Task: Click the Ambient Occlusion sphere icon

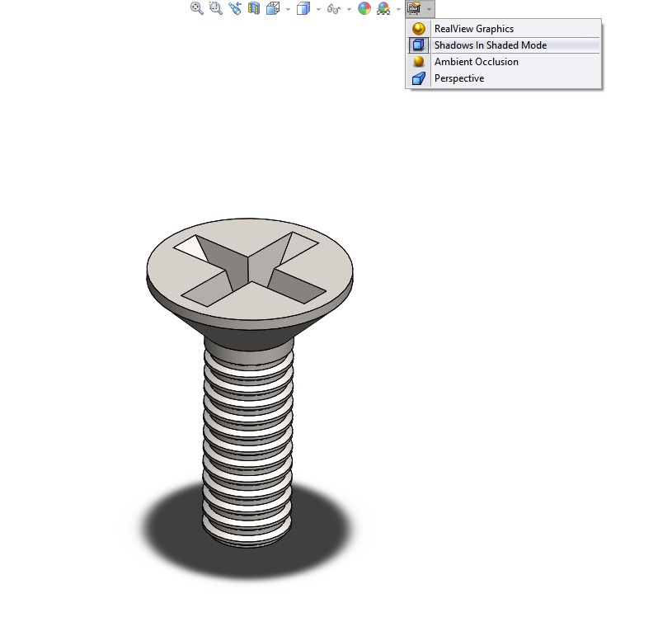Action: 419,62
